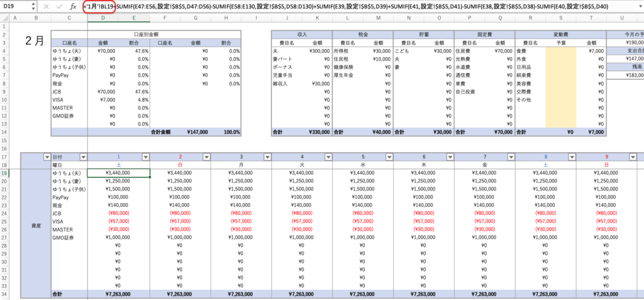The width and height of the screenshot is (644, 300).
Task: Open the filter dropdown in column B header
Action: (x=46, y=157)
